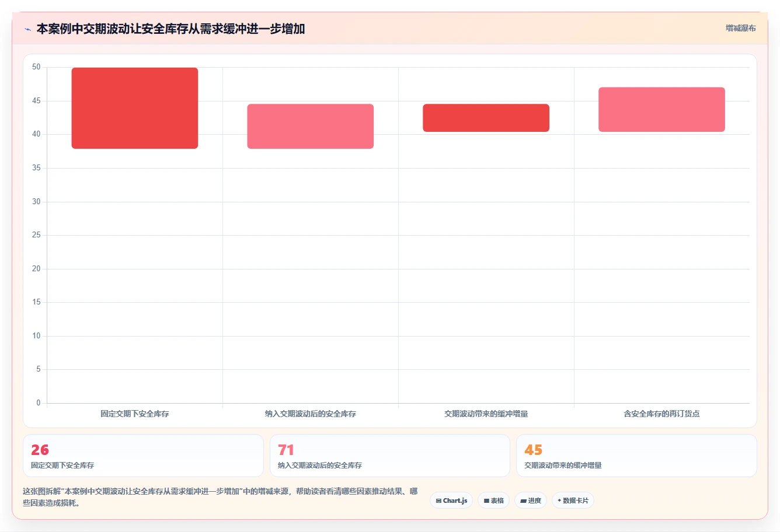Click the 增减瀑布 label in header
This screenshot has height=532, width=780.
tap(740, 28)
